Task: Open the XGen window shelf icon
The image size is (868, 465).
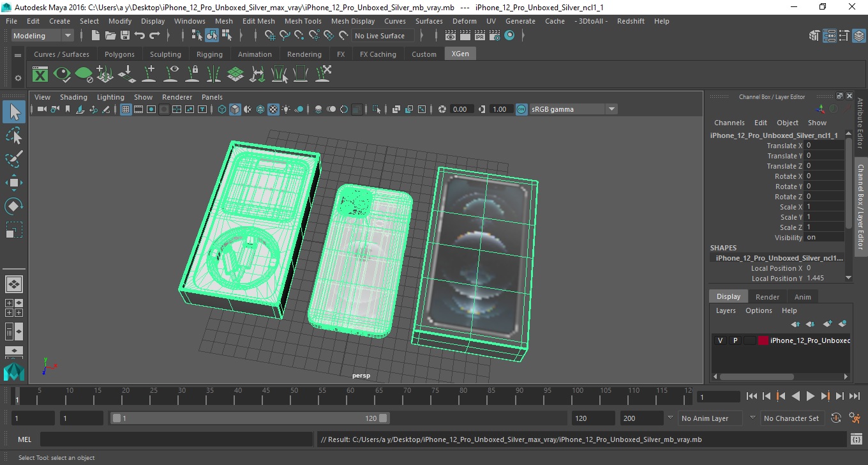Action: click(40, 75)
